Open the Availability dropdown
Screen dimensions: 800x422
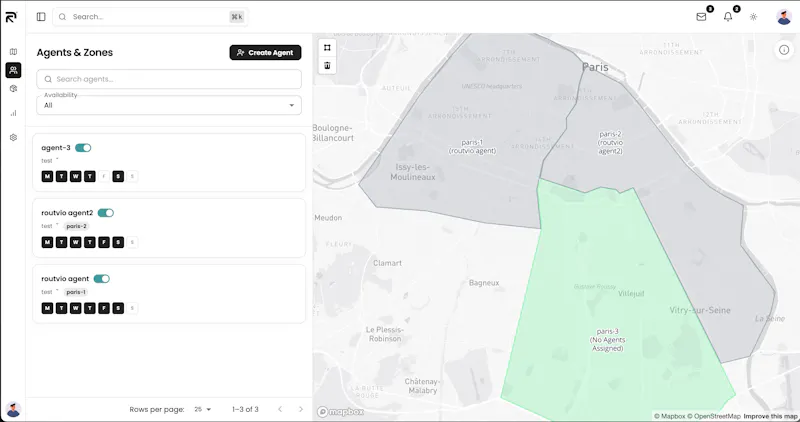pos(169,105)
